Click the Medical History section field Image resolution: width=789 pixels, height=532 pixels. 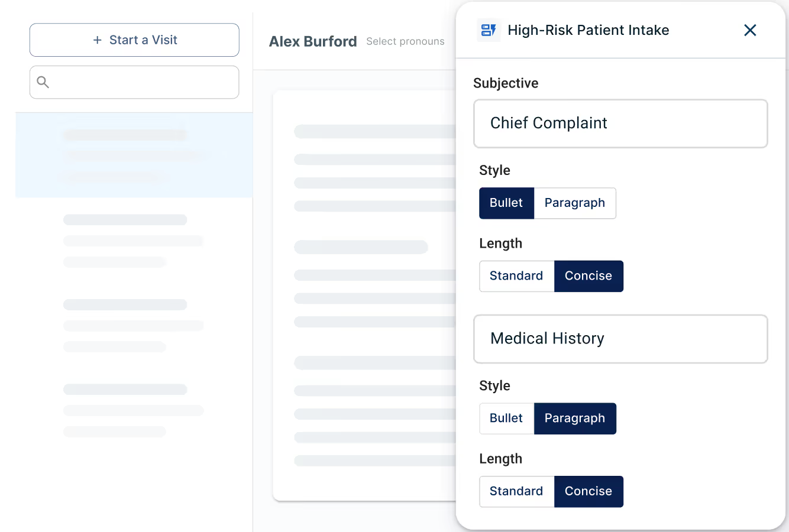pos(620,339)
